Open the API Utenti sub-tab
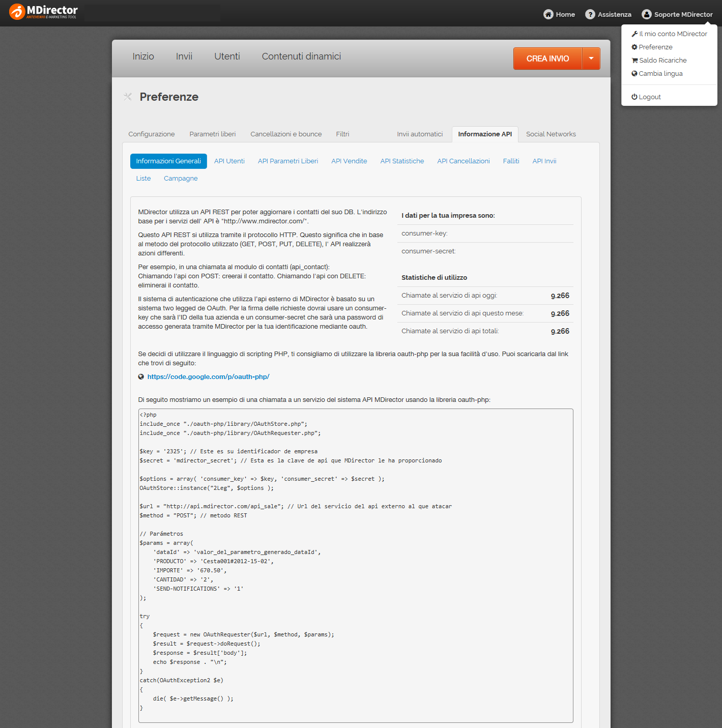This screenshot has height=728, width=722. click(229, 161)
